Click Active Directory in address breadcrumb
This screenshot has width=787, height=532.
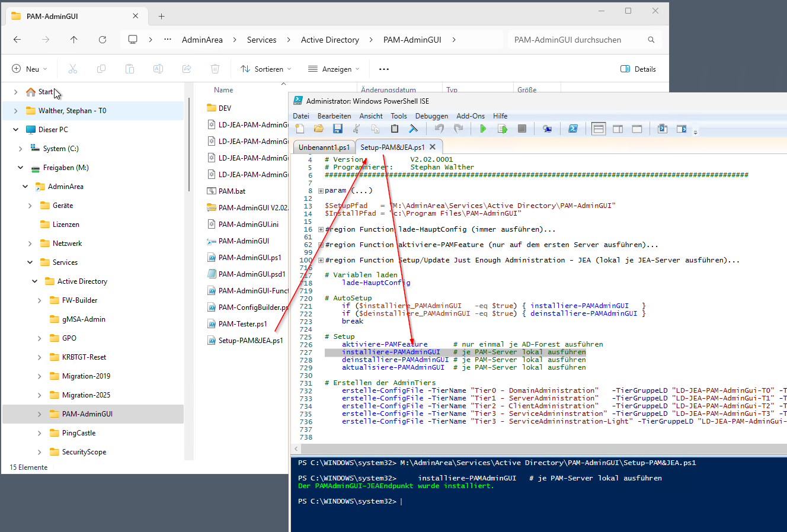(x=330, y=40)
